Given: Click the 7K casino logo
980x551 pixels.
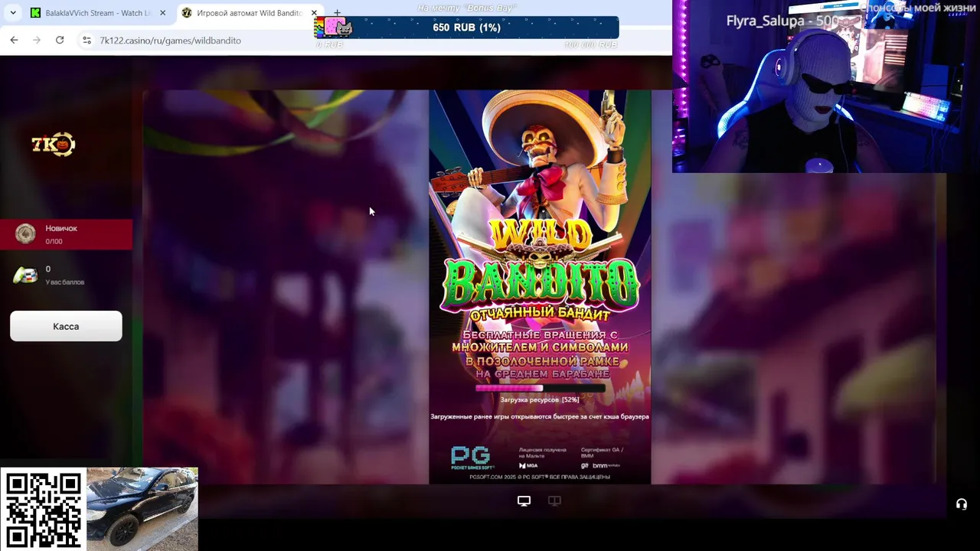Looking at the screenshot, I should [54, 144].
